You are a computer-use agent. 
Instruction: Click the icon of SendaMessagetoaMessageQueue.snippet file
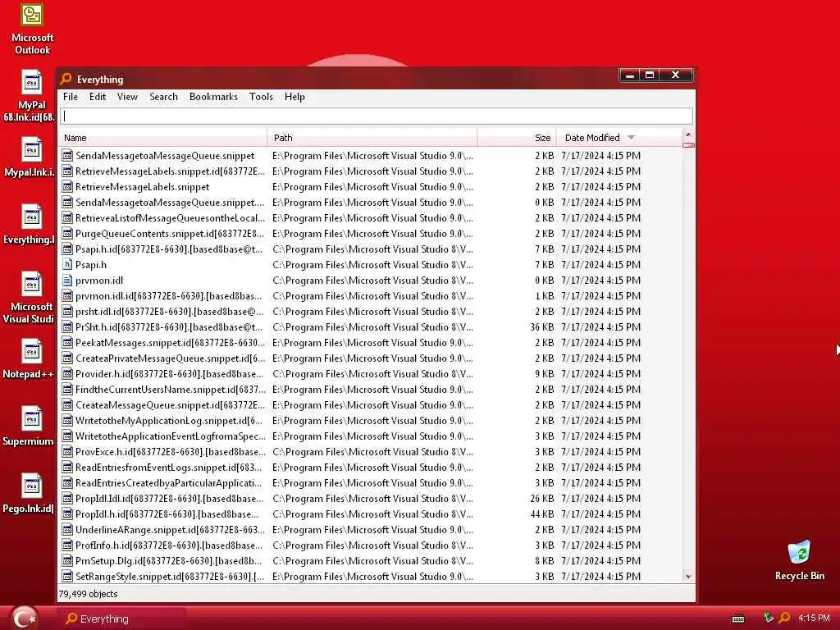[67, 156]
